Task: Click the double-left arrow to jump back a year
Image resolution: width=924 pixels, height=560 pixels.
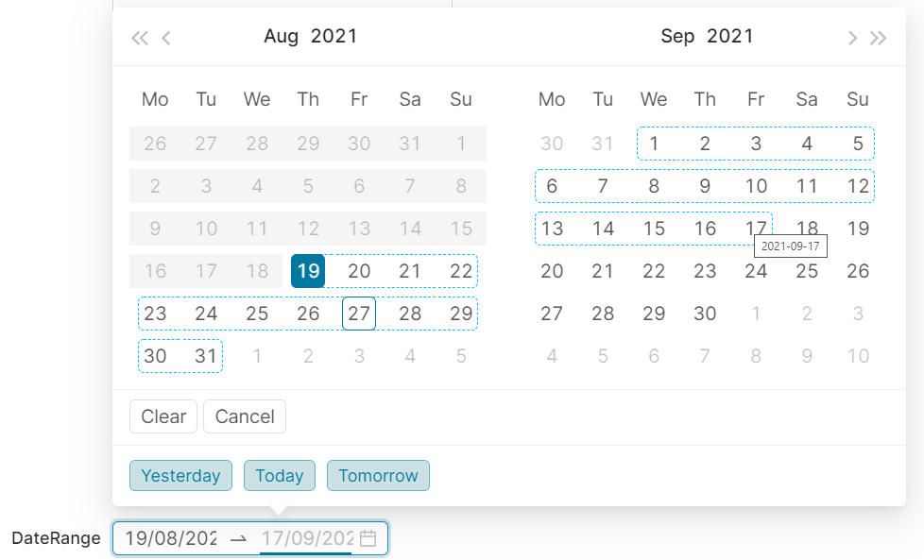Action: 139,38
